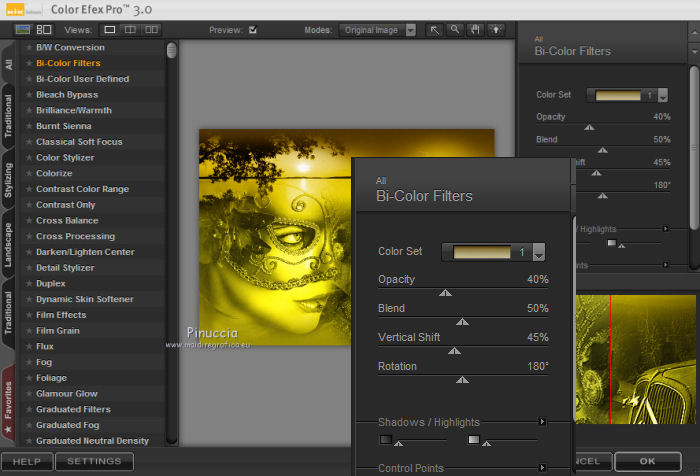Open Color Set dropdown in small right panel
The image size is (700, 476).
click(663, 95)
